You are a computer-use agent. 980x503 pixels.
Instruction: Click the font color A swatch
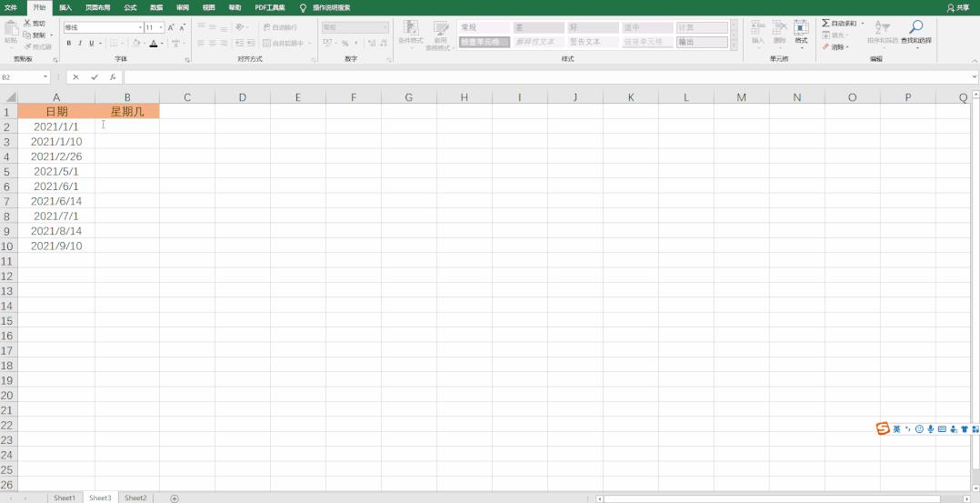pos(153,43)
